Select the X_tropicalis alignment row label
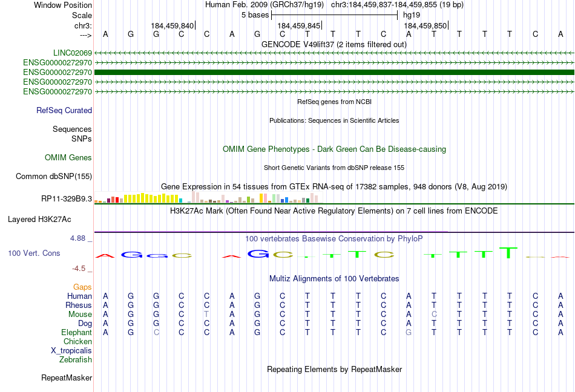The image size is (575, 392). coord(71,351)
